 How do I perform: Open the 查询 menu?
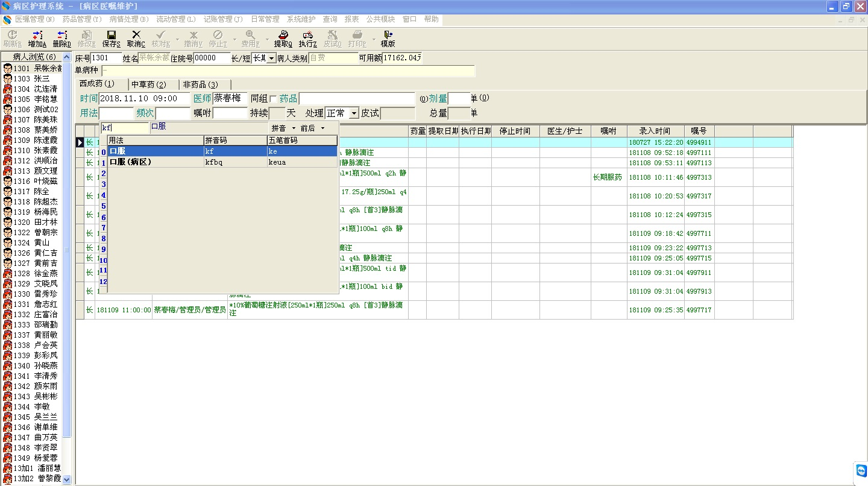330,19
